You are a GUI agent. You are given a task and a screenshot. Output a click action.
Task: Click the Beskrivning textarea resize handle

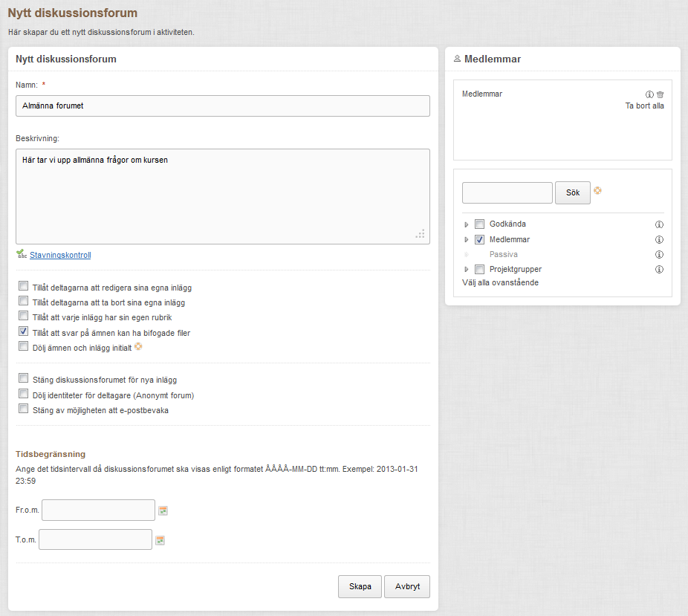point(420,234)
